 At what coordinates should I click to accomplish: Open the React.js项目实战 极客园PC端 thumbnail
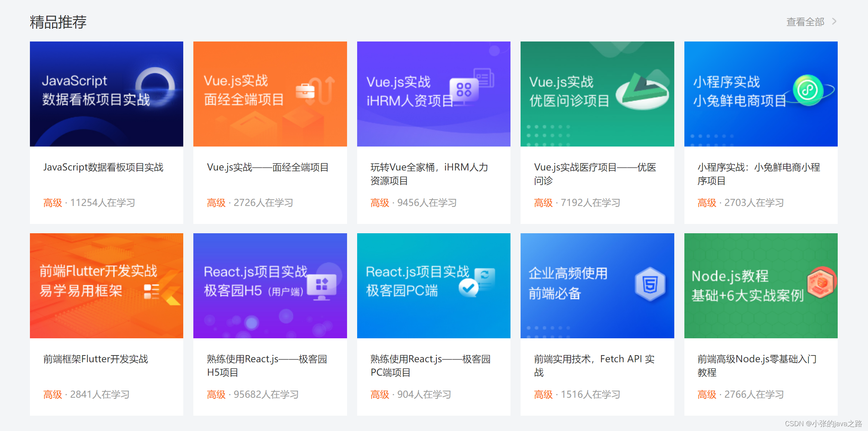click(x=434, y=286)
